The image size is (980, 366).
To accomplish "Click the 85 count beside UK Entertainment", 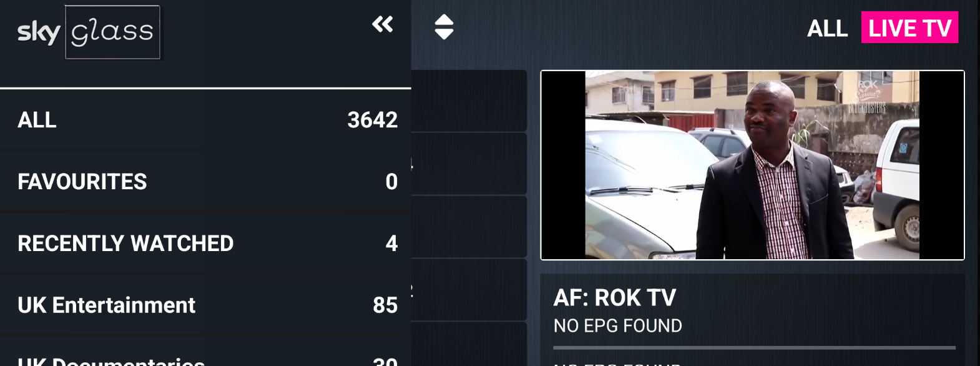I will (x=385, y=305).
